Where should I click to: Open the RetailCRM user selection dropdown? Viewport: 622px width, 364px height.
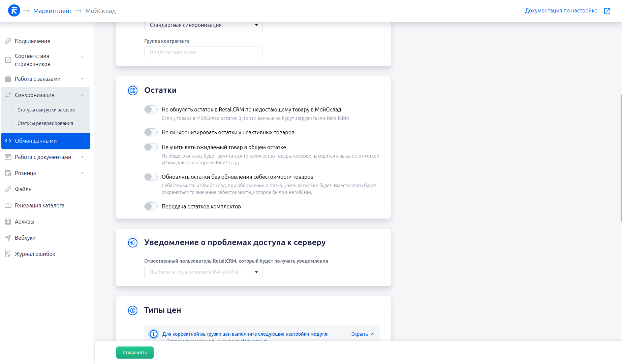click(203, 272)
